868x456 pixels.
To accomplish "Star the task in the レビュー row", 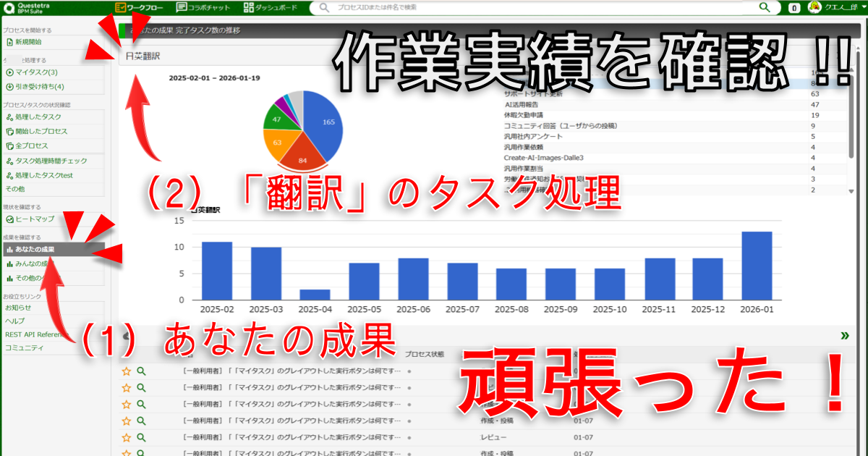I will (x=127, y=438).
